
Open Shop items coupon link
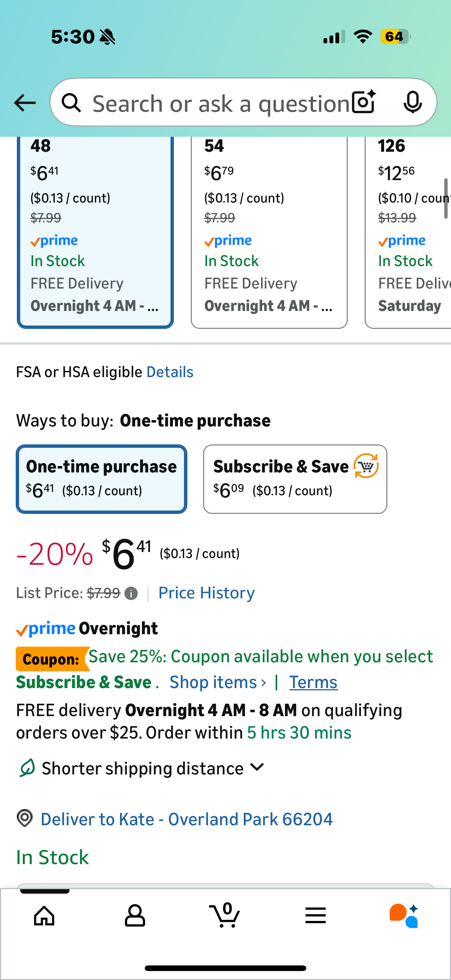[x=217, y=682]
